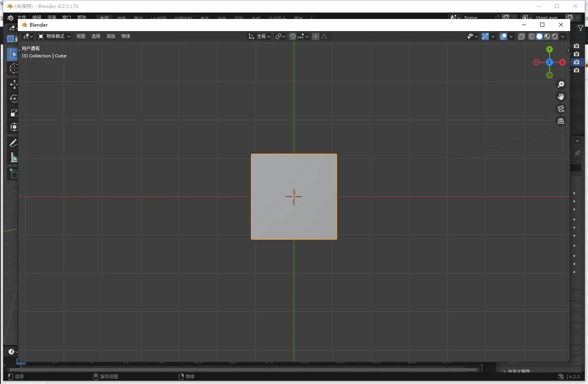Switch to wireframe shading
The width and height of the screenshot is (588, 384).
(532, 36)
